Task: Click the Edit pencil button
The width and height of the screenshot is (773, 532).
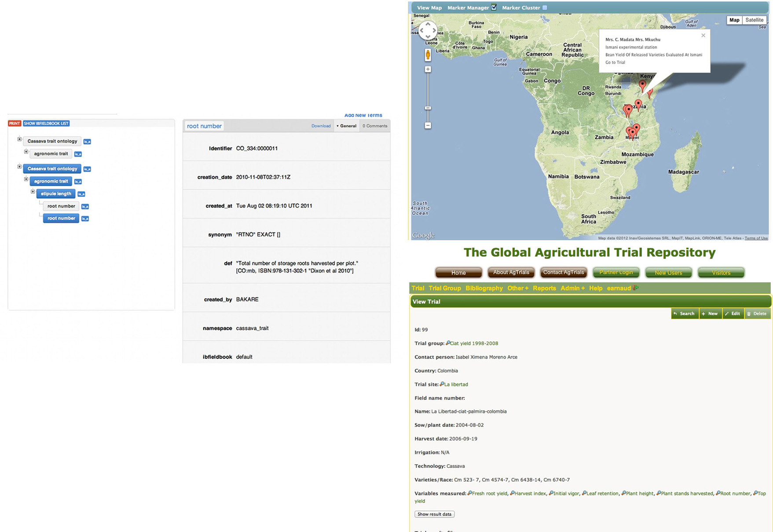Action: (x=733, y=313)
